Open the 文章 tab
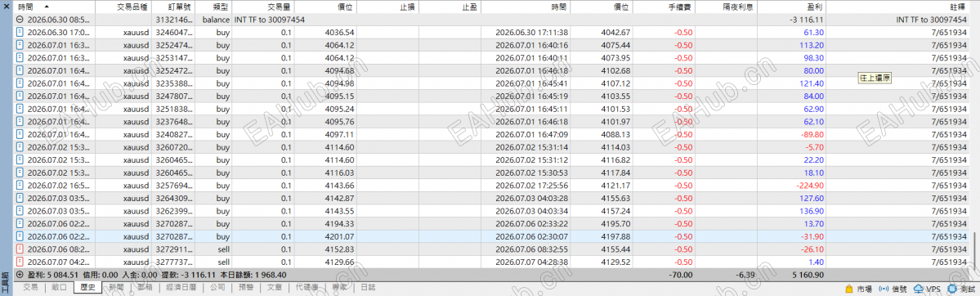This screenshot has height=296, width=980. click(275, 288)
